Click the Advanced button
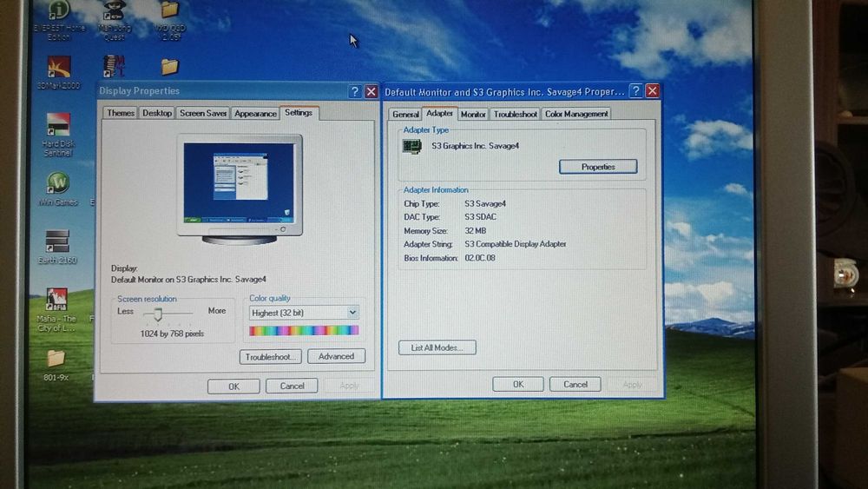 coord(336,356)
